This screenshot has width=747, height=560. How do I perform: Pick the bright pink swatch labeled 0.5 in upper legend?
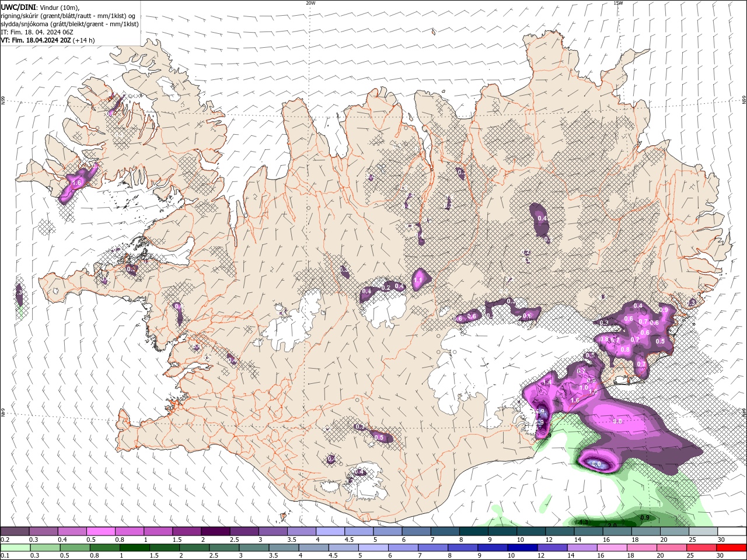coord(100,531)
